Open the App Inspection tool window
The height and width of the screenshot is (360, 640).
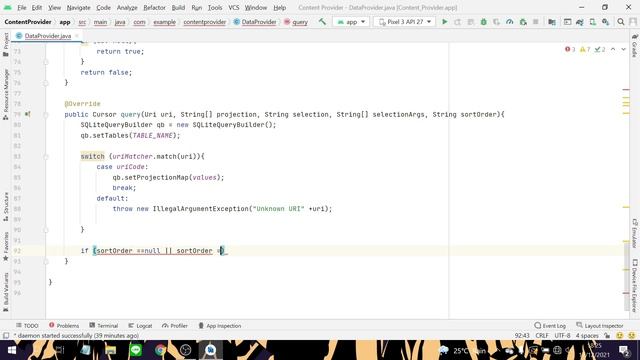[x=220, y=326]
